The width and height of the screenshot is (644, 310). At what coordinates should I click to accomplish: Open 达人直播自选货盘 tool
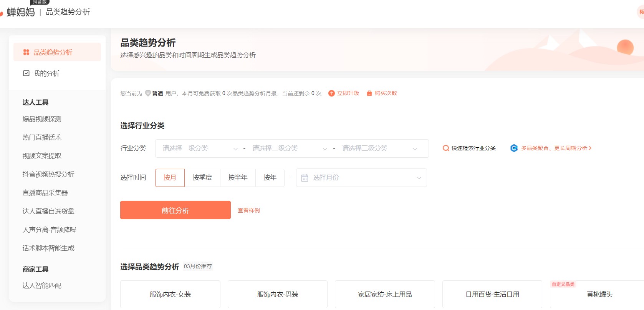pos(48,211)
